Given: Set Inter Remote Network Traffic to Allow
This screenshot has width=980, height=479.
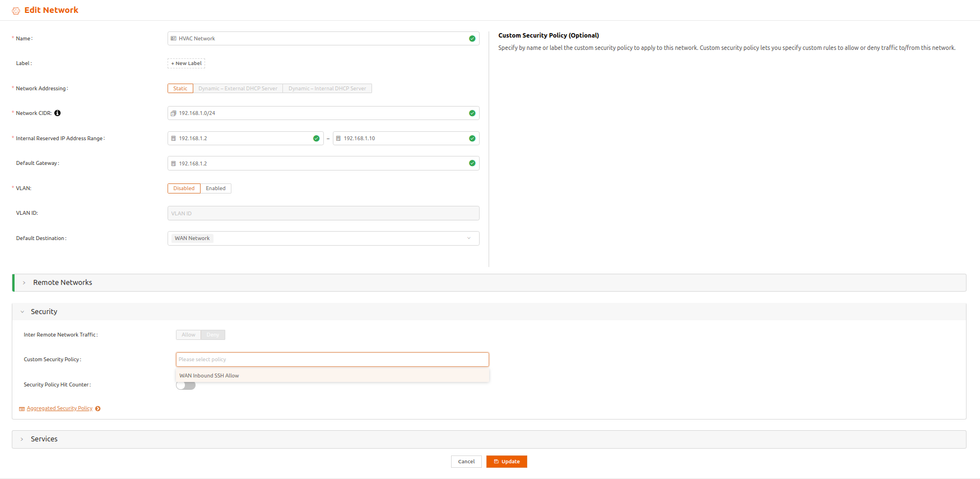Looking at the screenshot, I should [x=188, y=335].
